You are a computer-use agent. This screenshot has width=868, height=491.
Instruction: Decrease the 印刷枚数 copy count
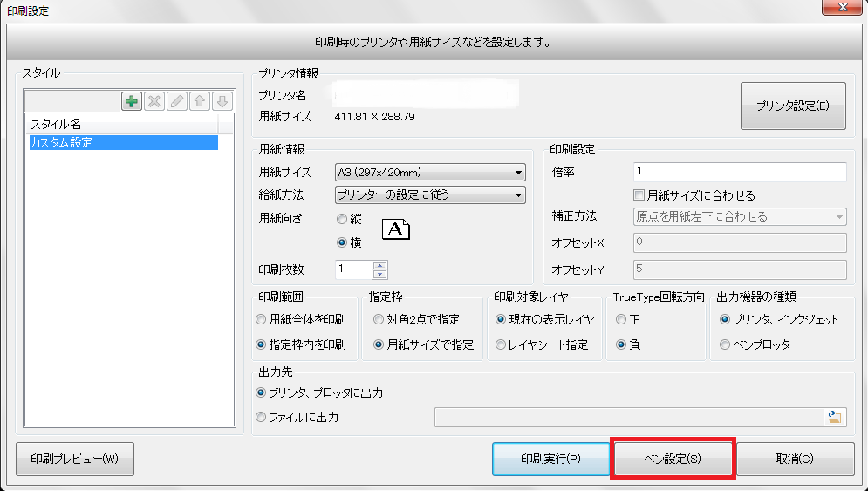pos(379,274)
